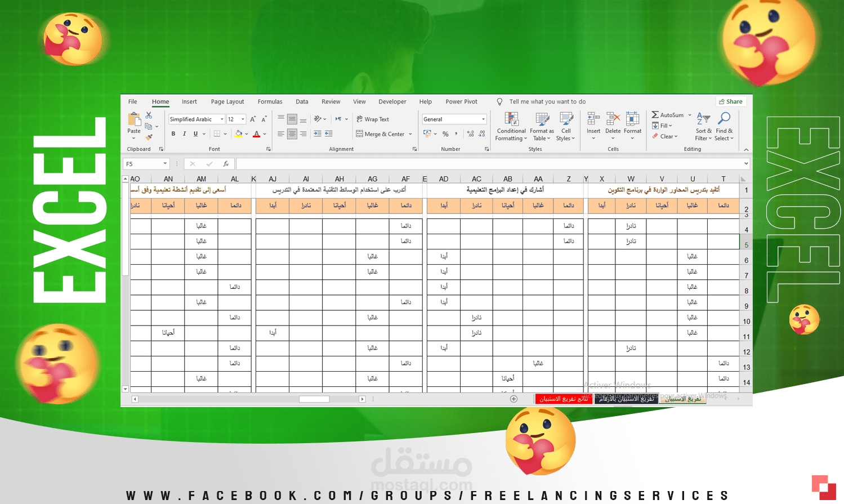844x504 pixels.
Task: Toggle Middle Align vertical alignment
Action: (292, 119)
